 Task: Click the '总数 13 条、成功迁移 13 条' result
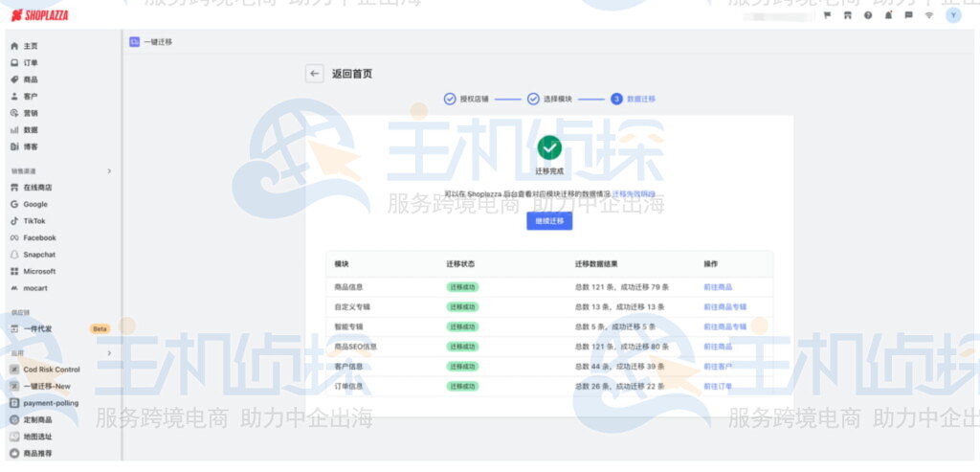[x=619, y=307]
